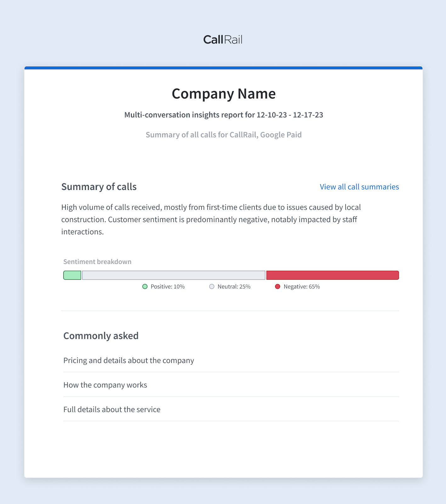
Task: Click the Sentiment breakdown progress bar
Action: [230, 275]
